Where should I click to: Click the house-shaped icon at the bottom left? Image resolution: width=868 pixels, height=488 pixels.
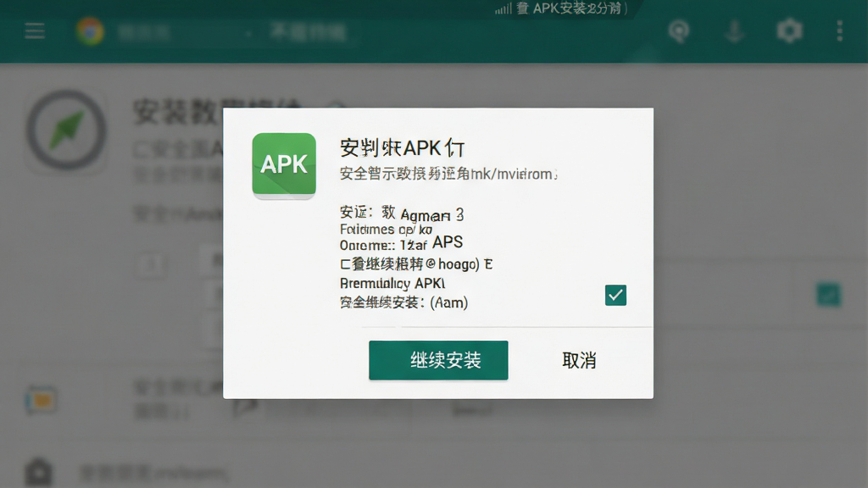[39, 472]
